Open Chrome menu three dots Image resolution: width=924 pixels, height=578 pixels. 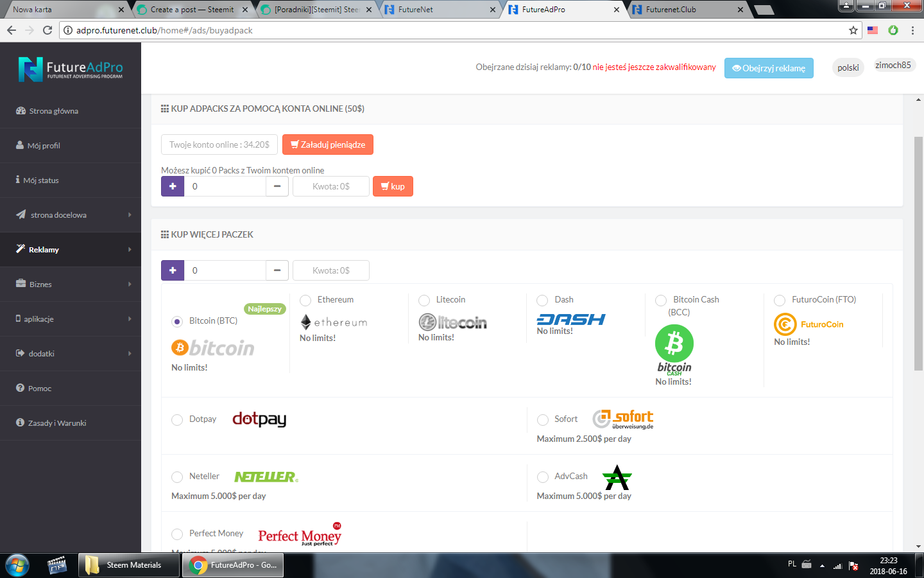click(912, 30)
